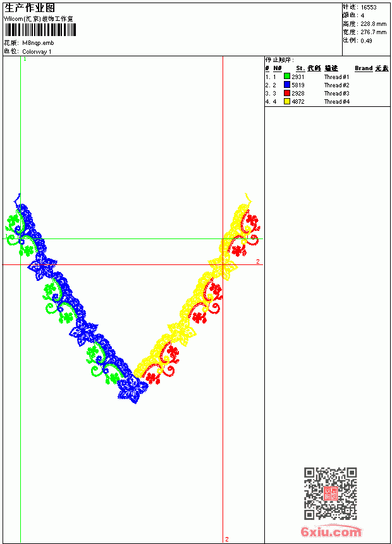Click the blue flower at the V bottom
392x544 pixels.
click(133, 390)
